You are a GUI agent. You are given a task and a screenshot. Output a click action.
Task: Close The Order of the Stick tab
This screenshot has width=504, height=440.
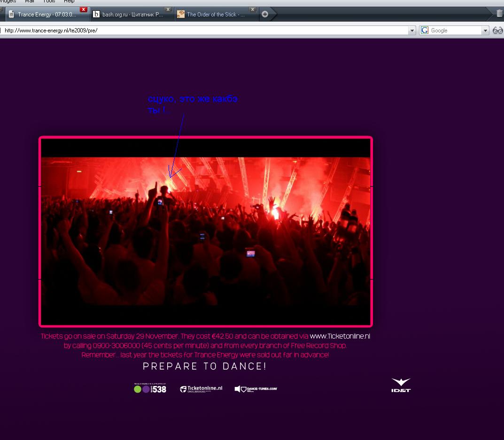coord(252,9)
